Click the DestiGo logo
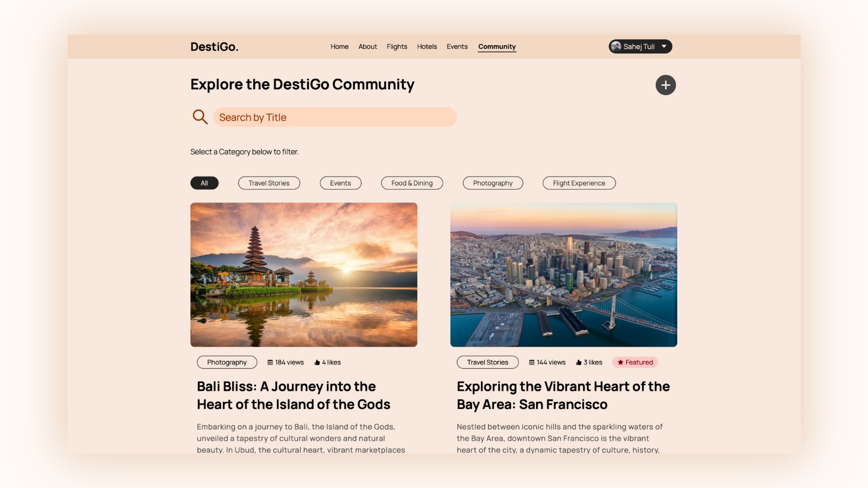The width and height of the screenshot is (868, 488). pyautogui.click(x=214, y=47)
